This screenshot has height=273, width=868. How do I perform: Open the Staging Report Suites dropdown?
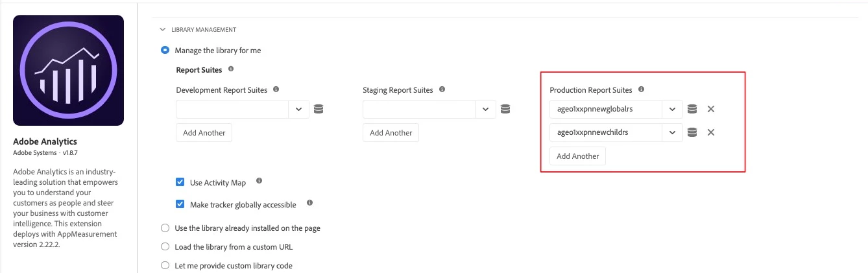coord(485,109)
